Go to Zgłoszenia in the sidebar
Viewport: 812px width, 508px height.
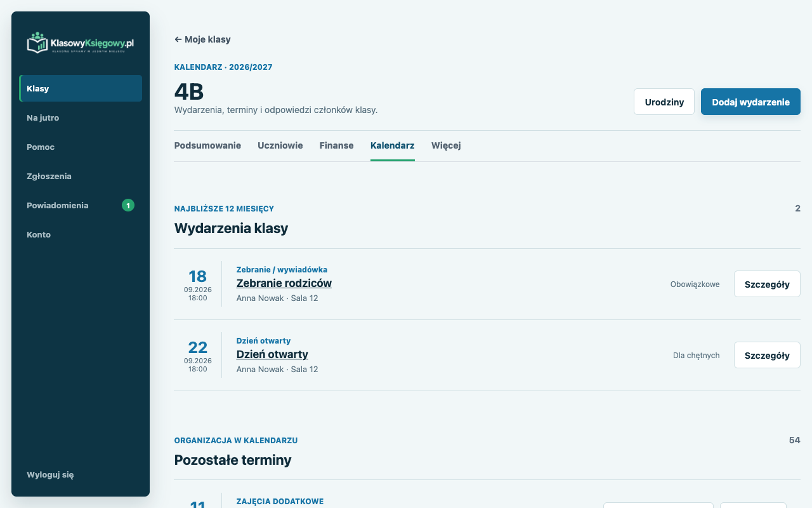pos(81,176)
